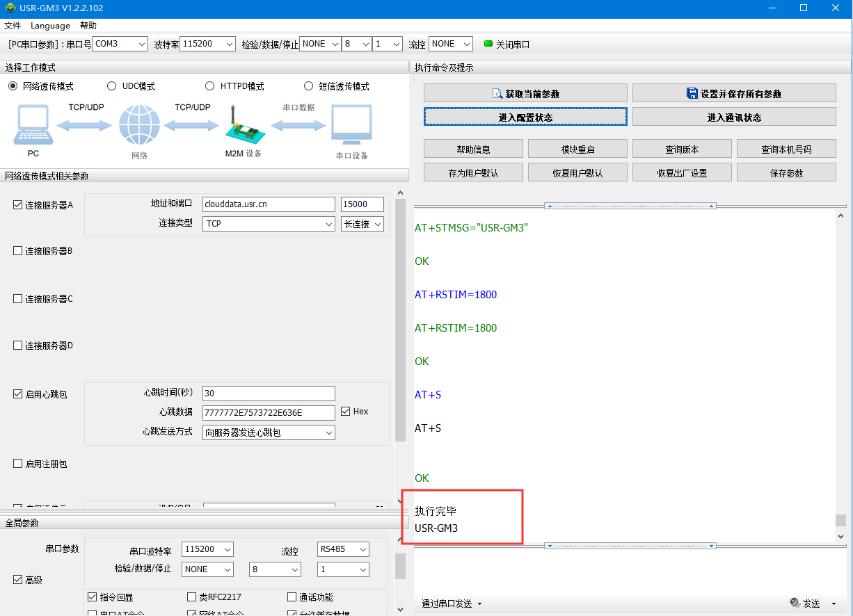
Task: Select the UDC模式 radio button
Action: (x=111, y=86)
